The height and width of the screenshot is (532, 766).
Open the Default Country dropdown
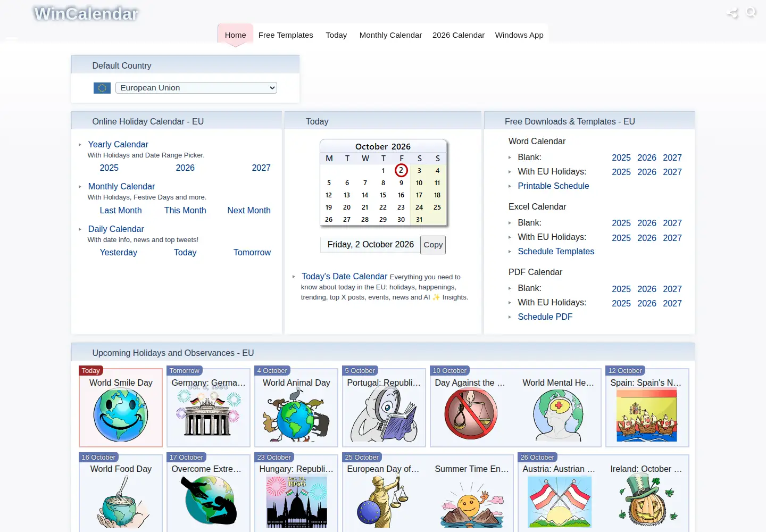click(196, 88)
